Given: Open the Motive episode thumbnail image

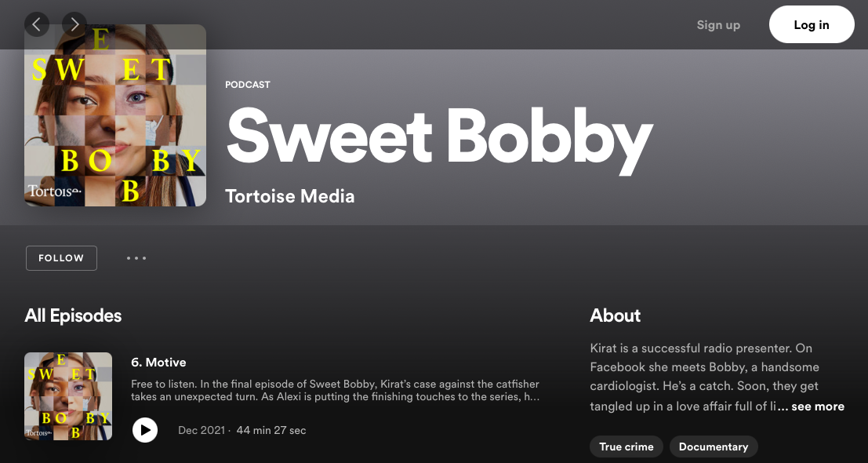Looking at the screenshot, I should click(x=68, y=396).
